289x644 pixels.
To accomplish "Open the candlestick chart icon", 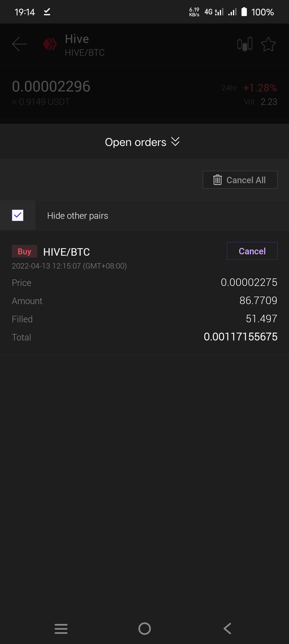I will (x=245, y=44).
